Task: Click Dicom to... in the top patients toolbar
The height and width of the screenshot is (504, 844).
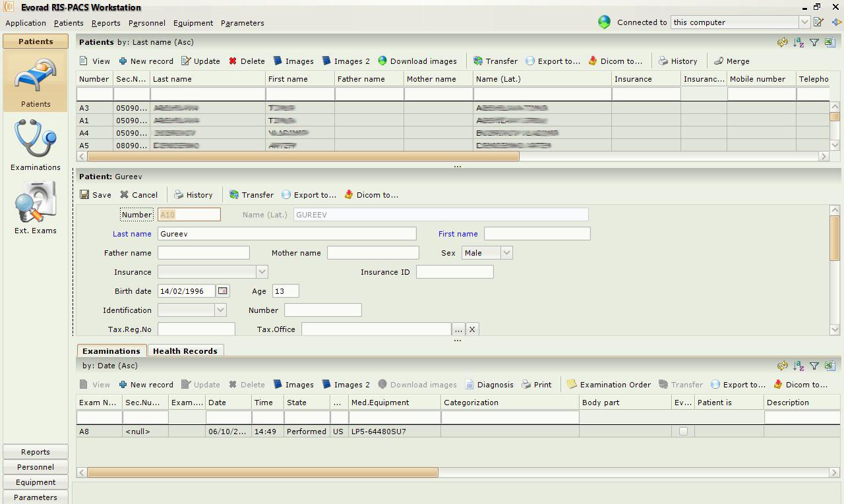Action: (593, 61)
